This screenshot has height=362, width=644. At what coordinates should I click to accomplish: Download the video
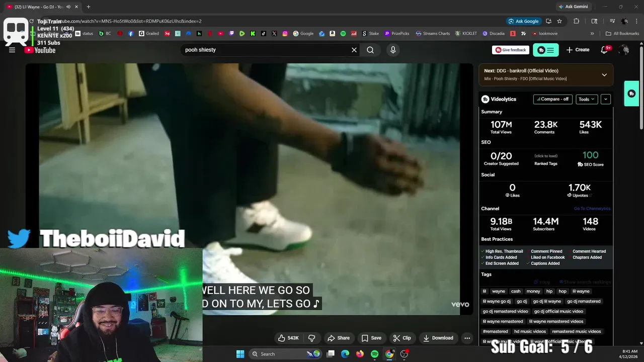[438, 338]
